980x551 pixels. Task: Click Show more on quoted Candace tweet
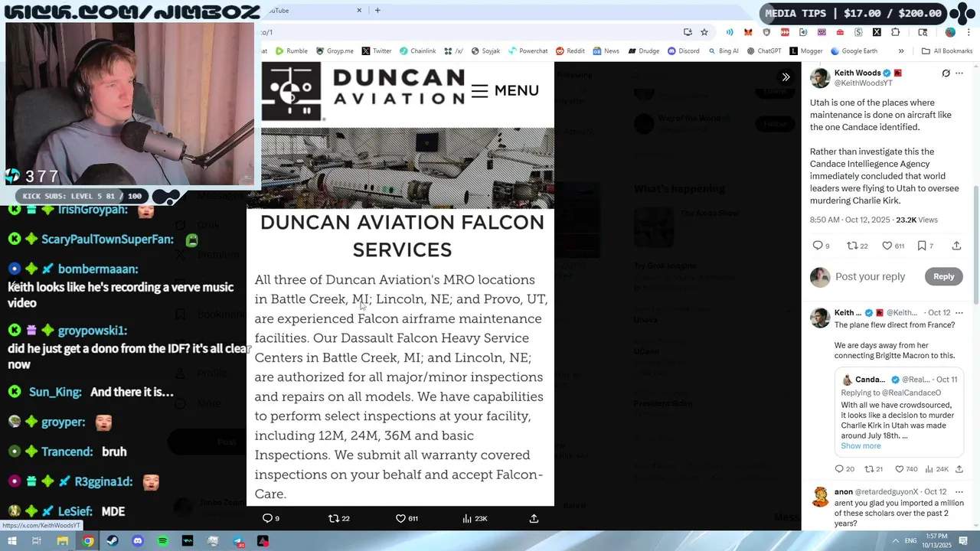[861, 446]
